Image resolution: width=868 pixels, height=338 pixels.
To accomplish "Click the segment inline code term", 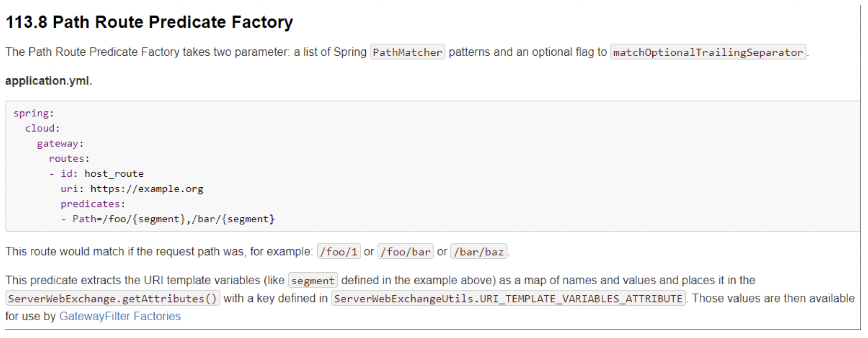I will pos(312,280).
